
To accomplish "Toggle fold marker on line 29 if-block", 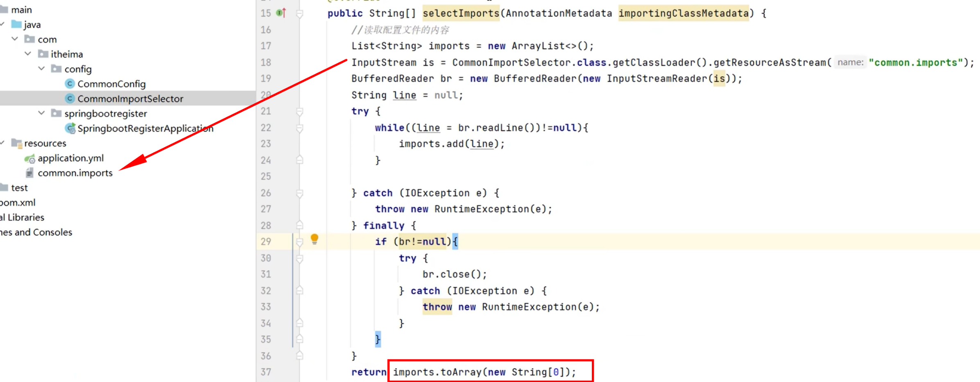I will point(300,242).
